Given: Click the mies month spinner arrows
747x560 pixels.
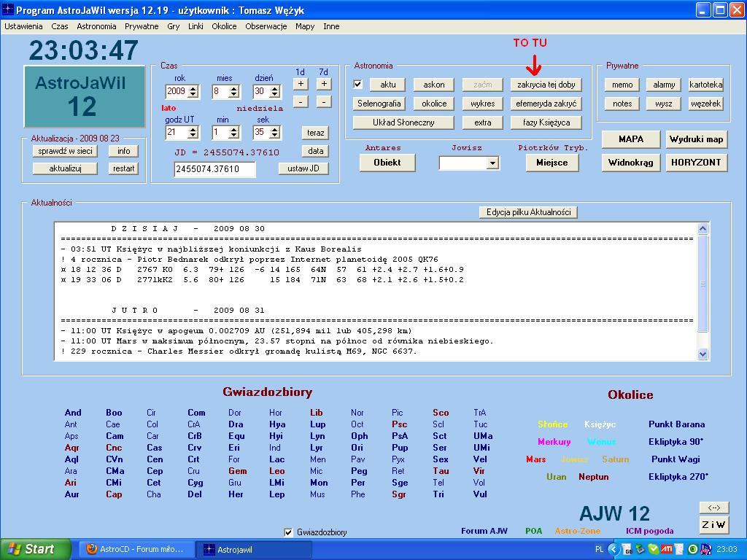Looking at the screenshot, I should click(x=233, y=91).
